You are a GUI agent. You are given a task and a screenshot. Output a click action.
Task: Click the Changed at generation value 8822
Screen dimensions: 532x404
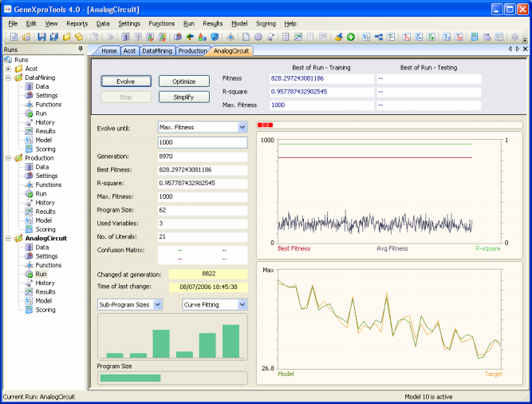point(208,274)
